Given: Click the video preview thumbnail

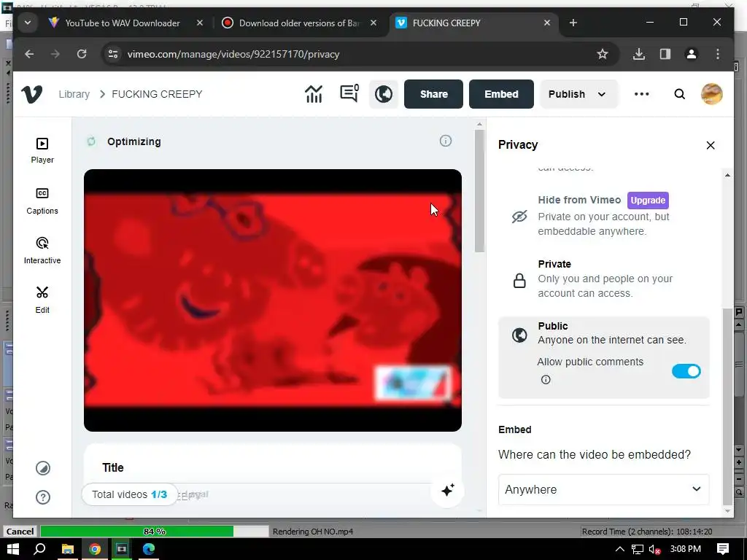Looking at the screenshot, I should coord(273,300).
